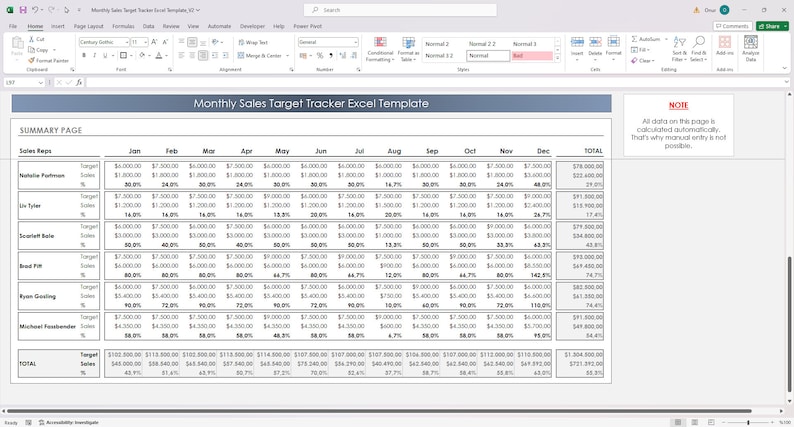Click the Format Painter brush icon
The image size is (794, 427).
pos(31,60)
